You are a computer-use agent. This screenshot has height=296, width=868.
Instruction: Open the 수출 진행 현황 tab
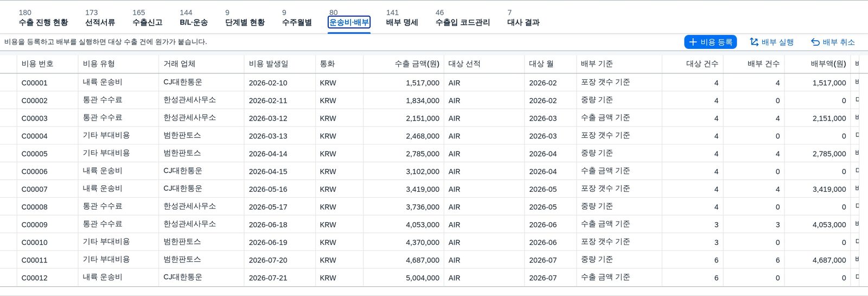tap(43, 18)
